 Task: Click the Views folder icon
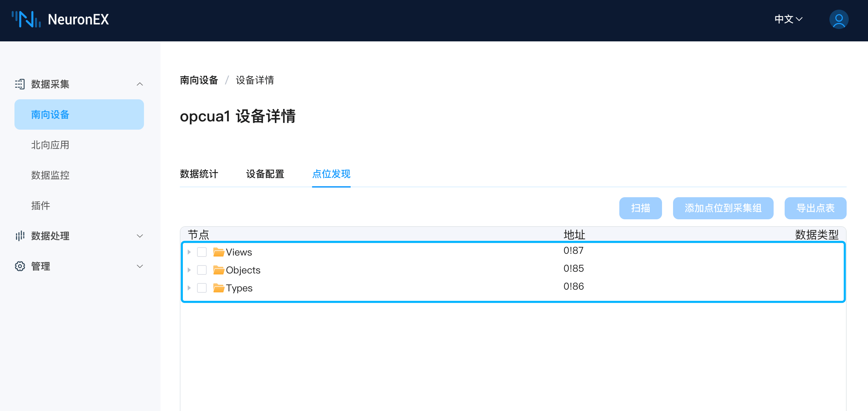(x=218, y=252)
